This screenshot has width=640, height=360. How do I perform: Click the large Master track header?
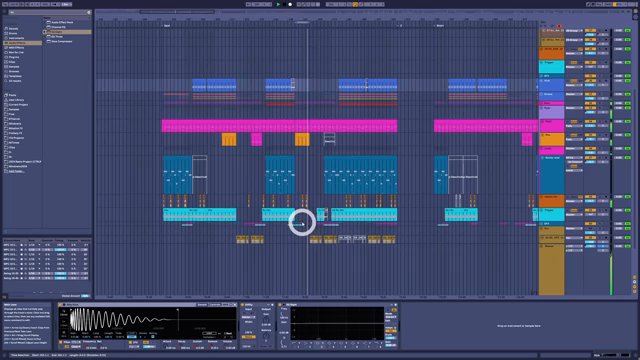pyautogui.click(x=551, y=269)
